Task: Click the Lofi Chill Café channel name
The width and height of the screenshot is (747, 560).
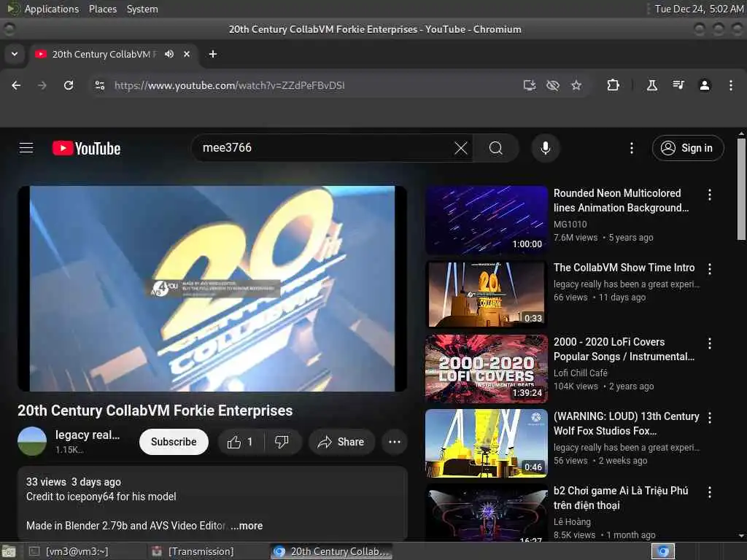Action: point(580,373)
